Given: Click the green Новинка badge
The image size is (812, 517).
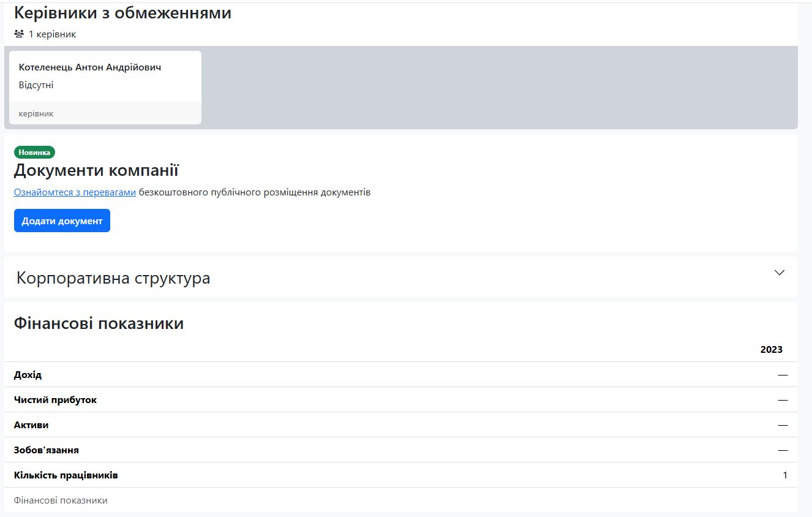Looking at the screenshot, I should coord(34,153).
